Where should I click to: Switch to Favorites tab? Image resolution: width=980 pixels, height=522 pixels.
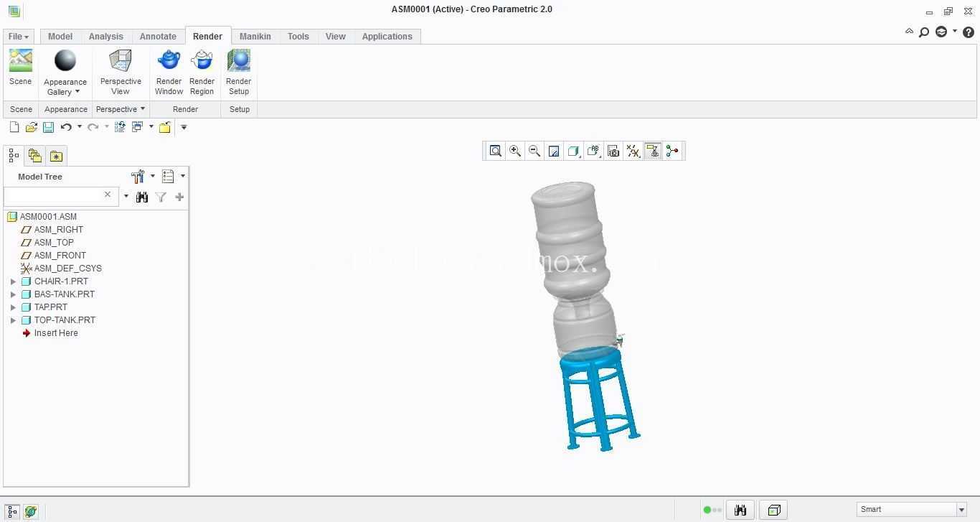[x=56, y=155]
